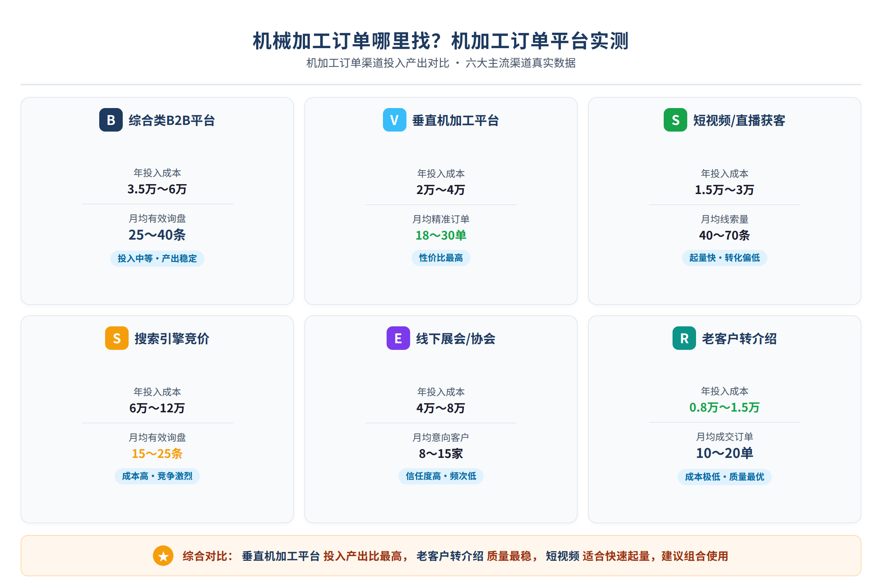The image size is (882, 588).
Task: Select the 信任度高・频次低 tag
Action: [x=441, y=476]
